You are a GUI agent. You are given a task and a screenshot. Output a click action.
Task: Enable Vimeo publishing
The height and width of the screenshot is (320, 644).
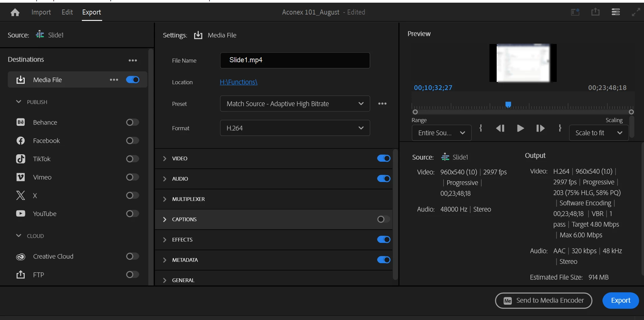coord(132,177)
